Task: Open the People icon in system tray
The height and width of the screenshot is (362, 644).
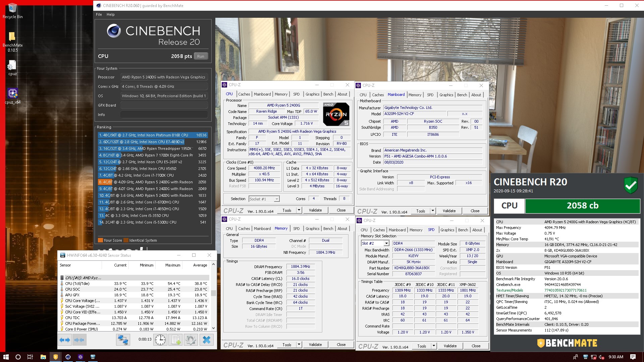Action: [575, 357]
